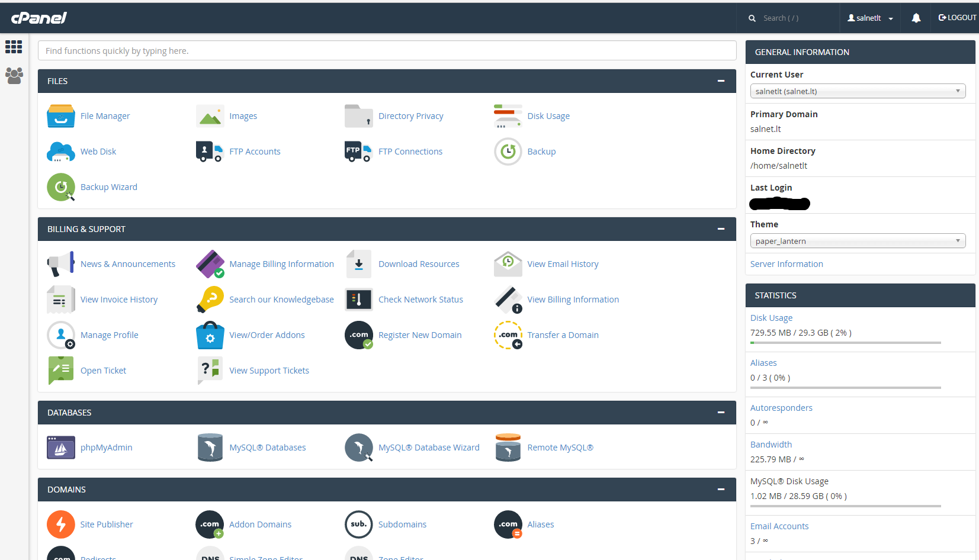Collapse the Files section
The image size is (979, 560).
pyautogui.click(x=721, y=81)
